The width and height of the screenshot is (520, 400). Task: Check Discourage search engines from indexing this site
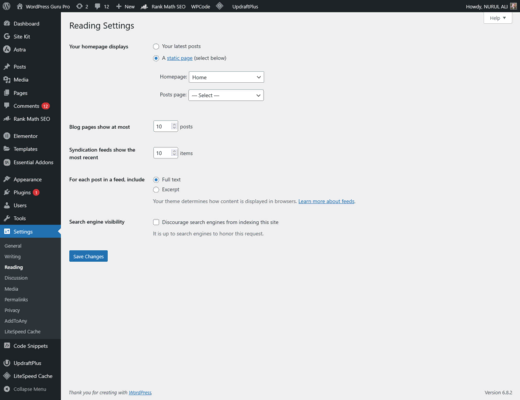[156, 222]
